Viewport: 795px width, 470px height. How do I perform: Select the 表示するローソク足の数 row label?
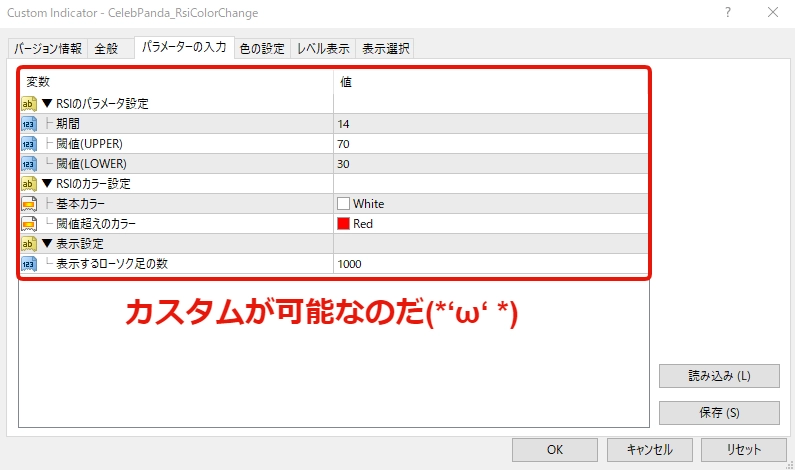pyautogui.click(x=112, y=264)
